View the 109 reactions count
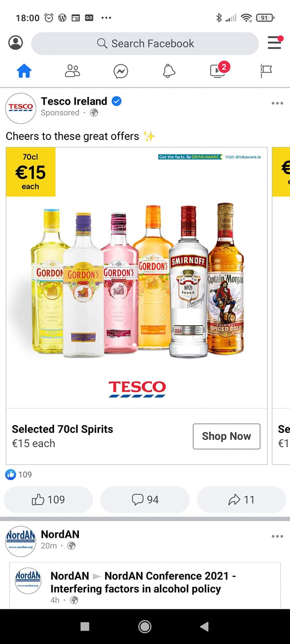The image size is (290, 644). point(19,474)
